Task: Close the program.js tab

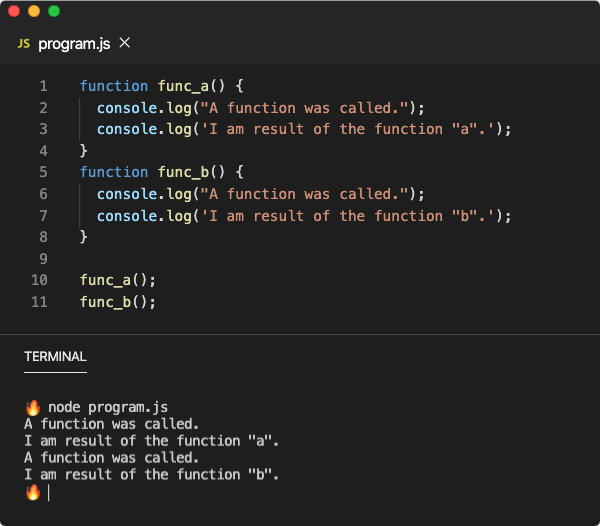Action: point(125,43)
